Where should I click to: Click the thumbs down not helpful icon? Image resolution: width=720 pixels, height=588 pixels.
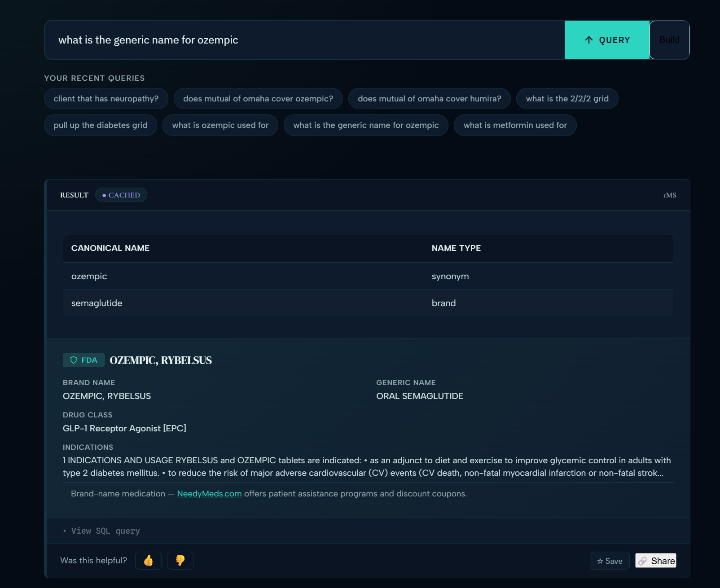point(180,561)
